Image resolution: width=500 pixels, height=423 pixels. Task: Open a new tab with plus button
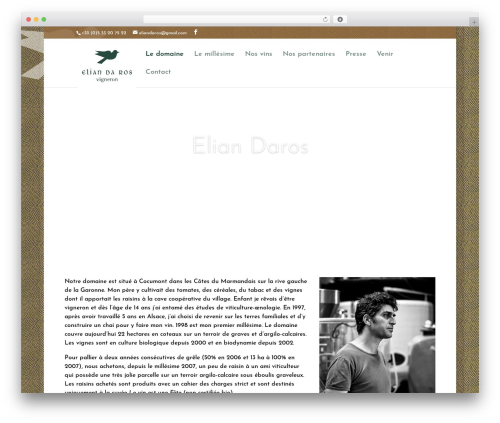(474, 22)
